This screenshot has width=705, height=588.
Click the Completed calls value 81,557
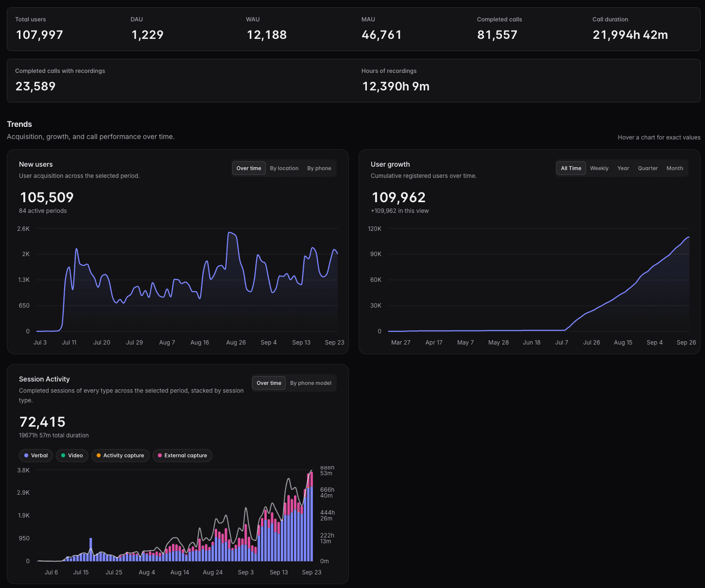tap(497, 35)
